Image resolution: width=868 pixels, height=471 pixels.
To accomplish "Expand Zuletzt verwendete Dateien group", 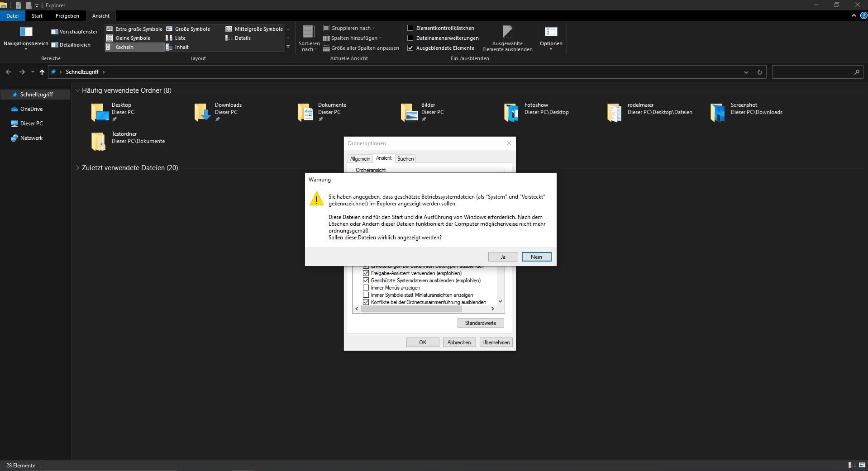I will [77, 168].
